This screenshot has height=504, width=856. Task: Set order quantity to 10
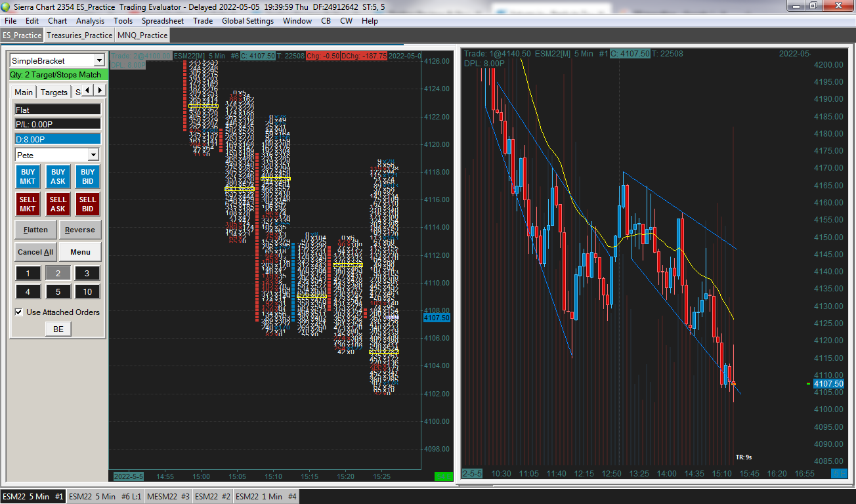tap(87, 291)
